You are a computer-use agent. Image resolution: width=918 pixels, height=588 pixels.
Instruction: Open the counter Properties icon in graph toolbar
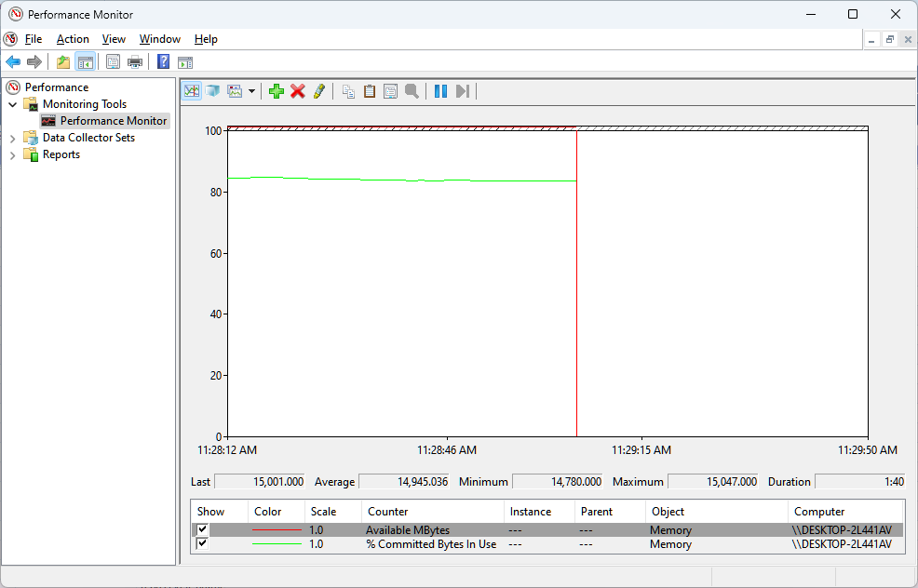pyautogui.click(x=390, y=91)
